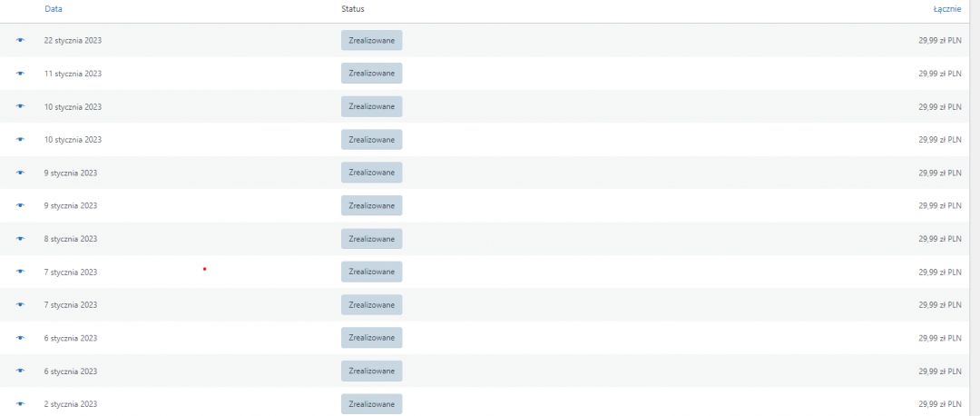This screenshot has height=416, width=980.
Task: Toggle eye preview for first 7 stycznia 2023 row
Action: tap(20, 272)
